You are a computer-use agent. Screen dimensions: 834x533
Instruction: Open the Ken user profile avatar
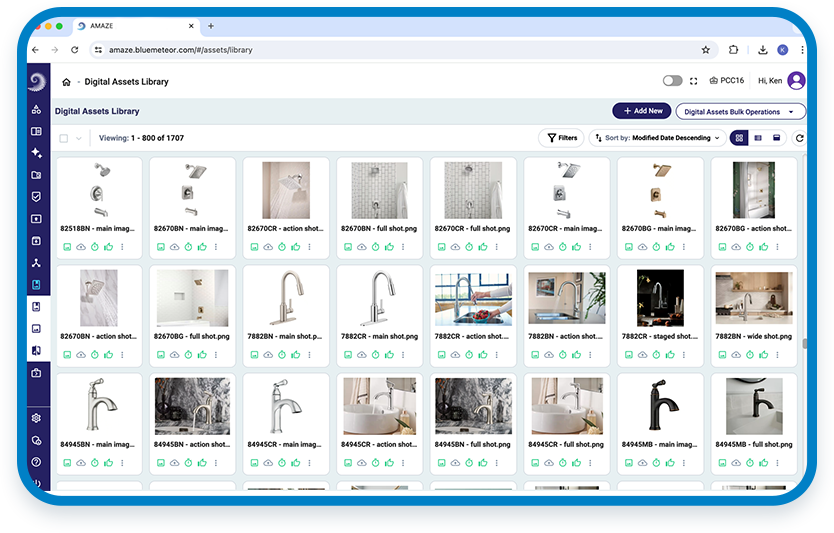(796, 81)
